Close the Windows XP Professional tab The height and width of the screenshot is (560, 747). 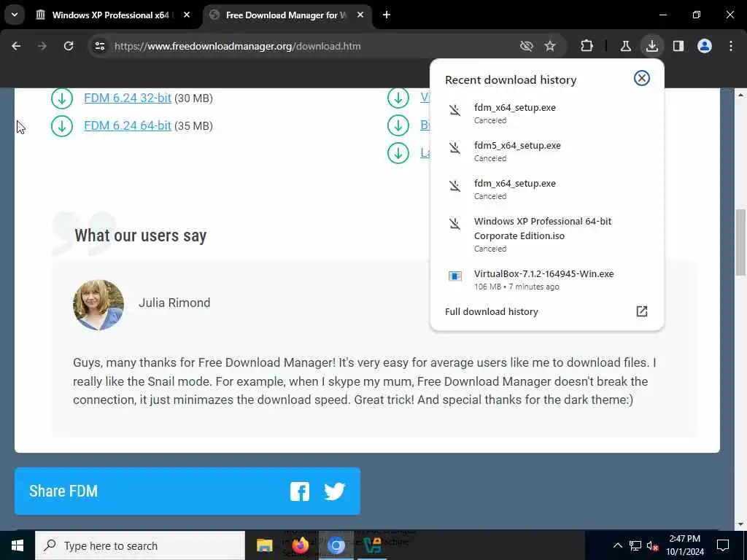coord(187,15)
